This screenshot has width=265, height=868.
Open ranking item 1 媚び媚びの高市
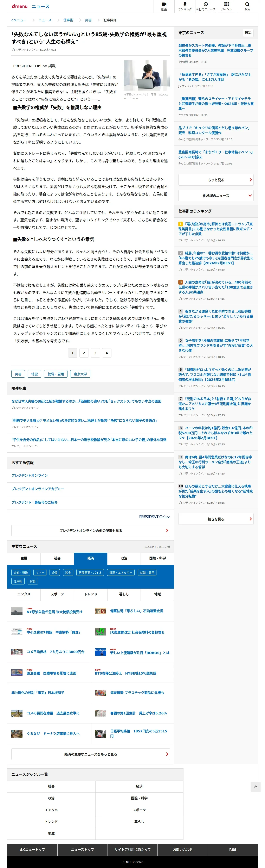point(215,229)
